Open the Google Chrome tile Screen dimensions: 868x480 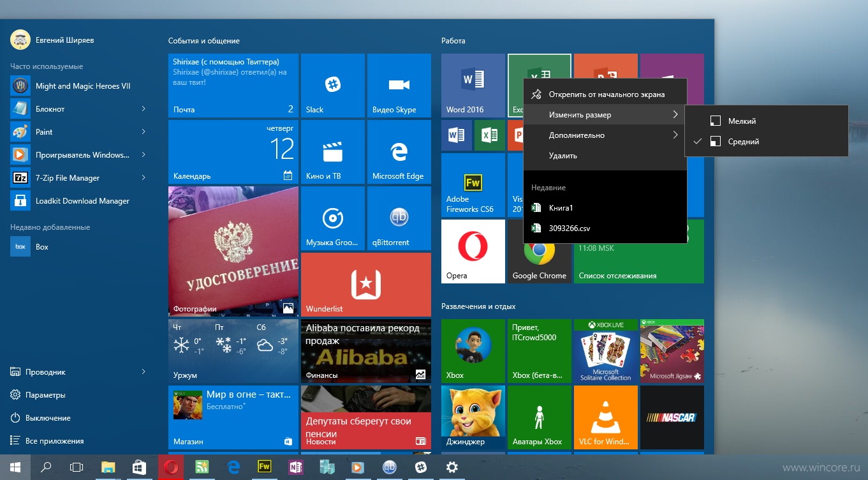point(539,263)
